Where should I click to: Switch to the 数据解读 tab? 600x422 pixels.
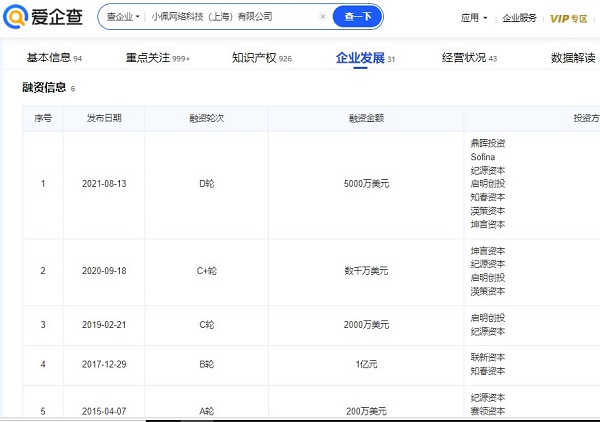click(573, 58)
